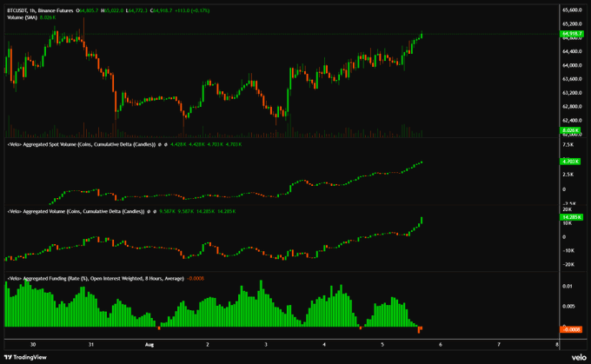Screen dimensions: 591x364
Task: Click the 0.005 label on funding scale
Action: click(x=568, y=306)
